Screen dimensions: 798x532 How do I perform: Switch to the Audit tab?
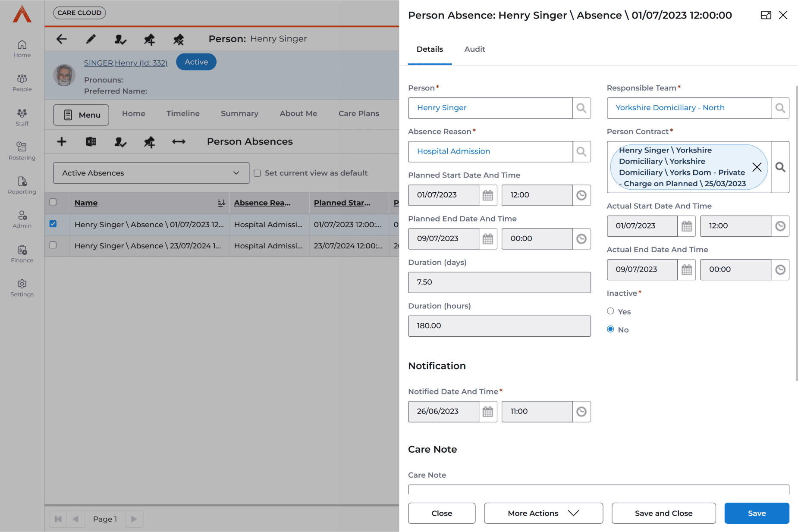click(x=474, y=49)
